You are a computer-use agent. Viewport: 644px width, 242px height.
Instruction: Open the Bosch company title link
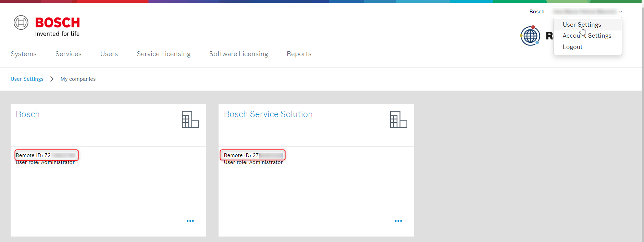pyautogui.click(x=28, y=114)
